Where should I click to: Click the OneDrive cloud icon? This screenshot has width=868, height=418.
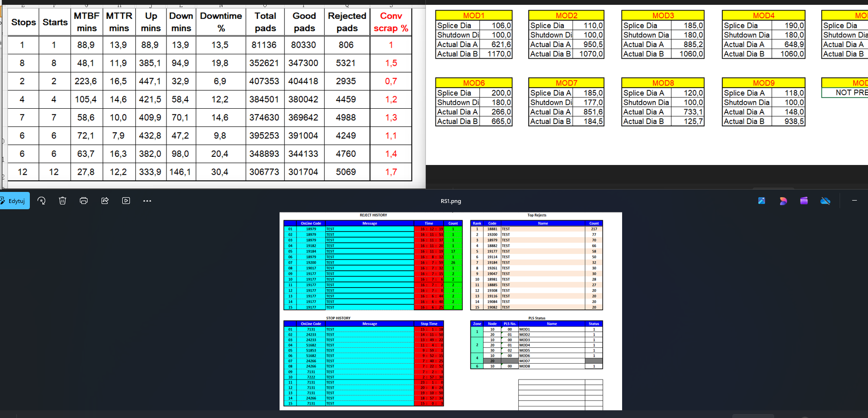pyautogui.click(x=825, y=201)
